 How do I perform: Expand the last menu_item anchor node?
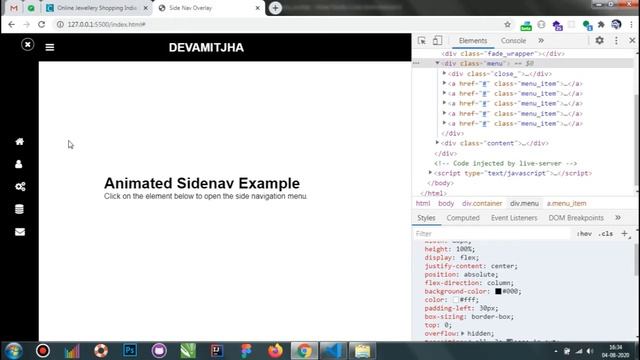click(444, 123)
